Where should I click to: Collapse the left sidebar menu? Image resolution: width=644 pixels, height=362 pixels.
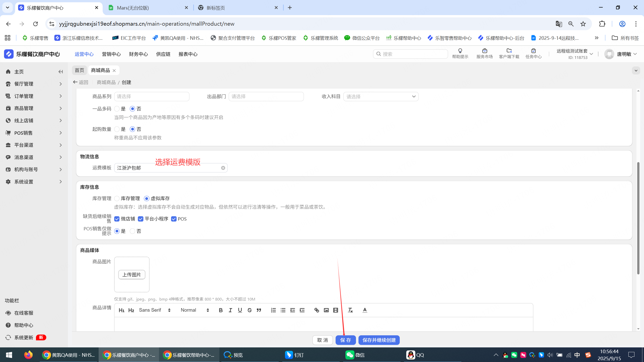pyautogui.click(x=61, y=72)
